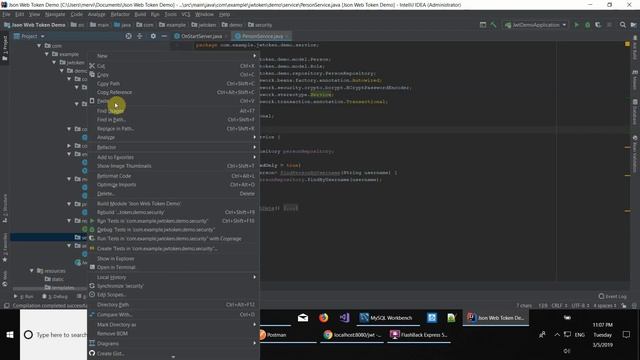Open the 4: Run tool window button

[24, 296]
